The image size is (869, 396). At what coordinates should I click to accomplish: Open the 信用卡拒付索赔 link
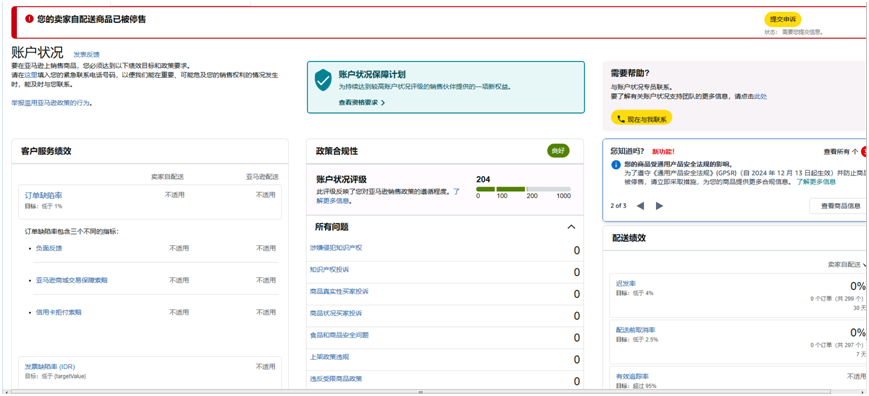click(59, 312)
